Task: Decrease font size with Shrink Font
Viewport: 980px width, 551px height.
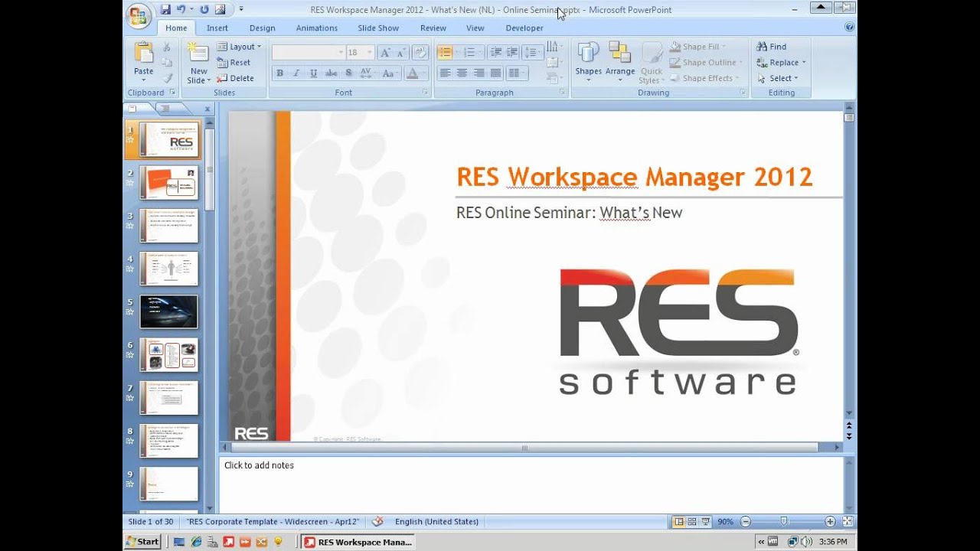Action: point(401,53)
